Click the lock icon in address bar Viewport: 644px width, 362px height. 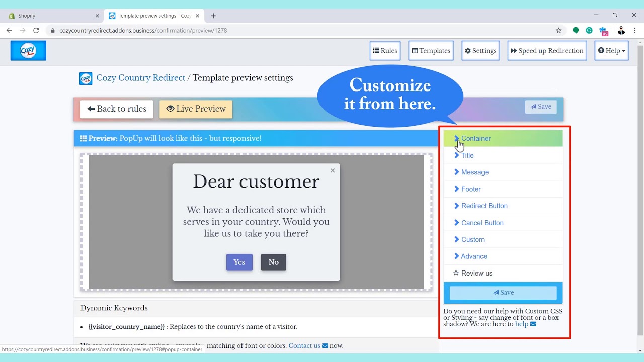[x=53, y=30]
